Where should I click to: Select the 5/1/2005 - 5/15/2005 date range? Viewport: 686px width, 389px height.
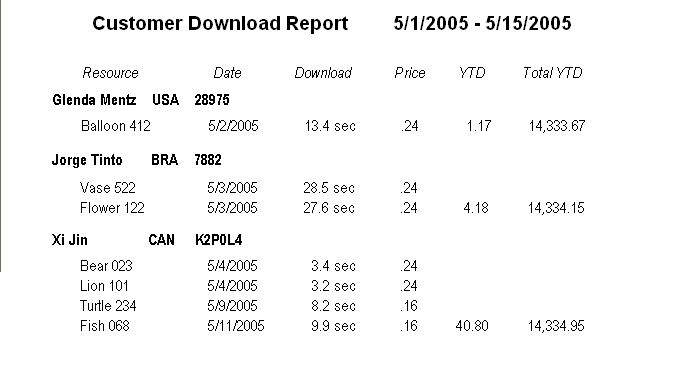[x=482, y=24]
